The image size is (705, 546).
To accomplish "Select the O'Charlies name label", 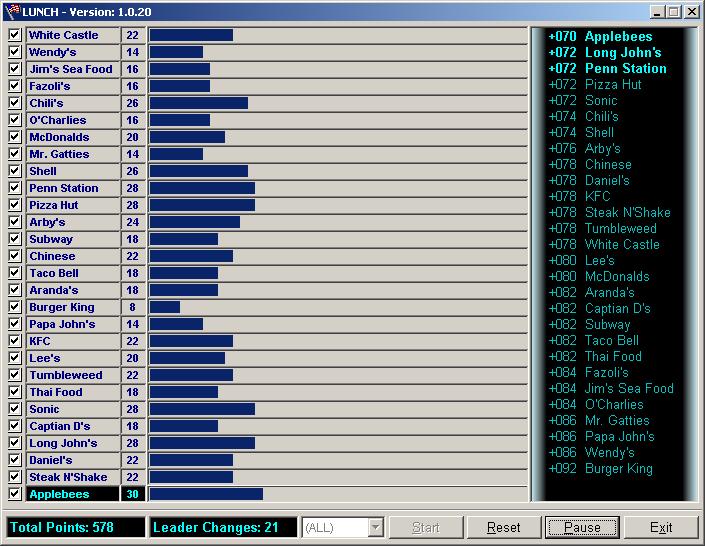I will coord(73,120).
